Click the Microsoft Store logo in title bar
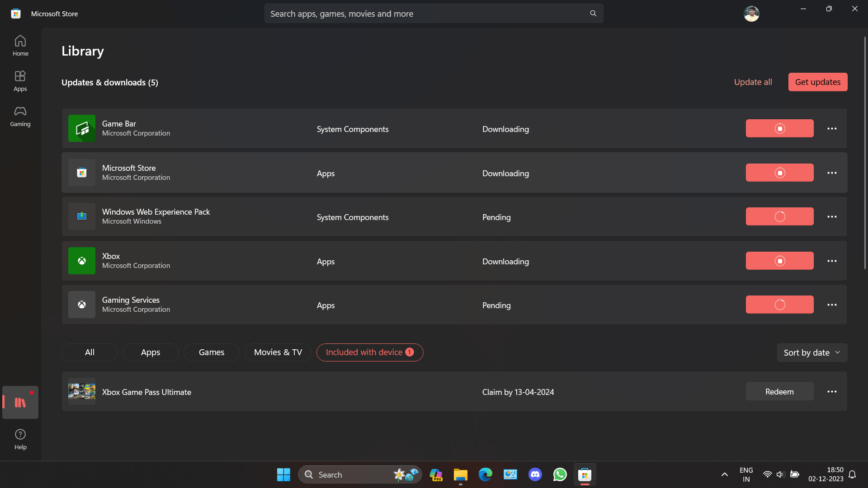 tap(16, 14)
